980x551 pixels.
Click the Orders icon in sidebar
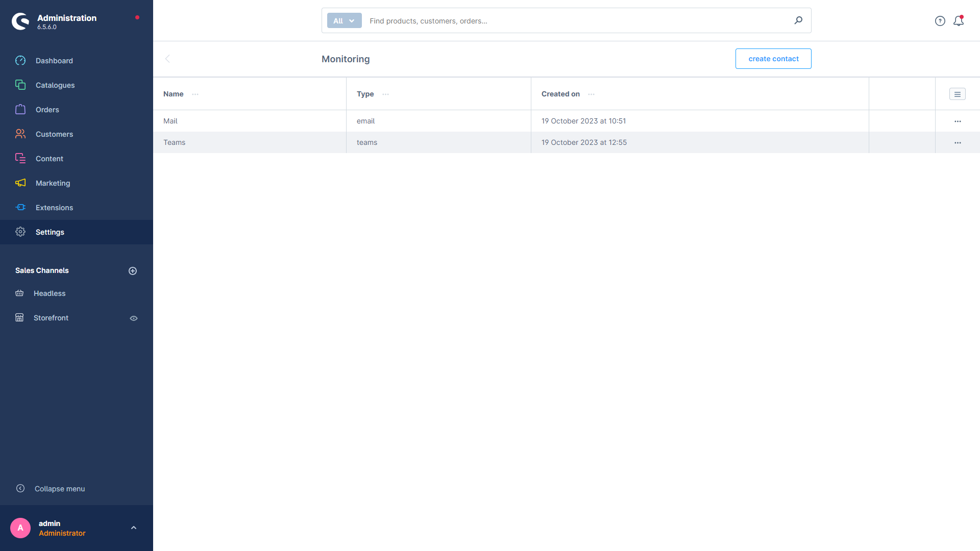[20, 110]
